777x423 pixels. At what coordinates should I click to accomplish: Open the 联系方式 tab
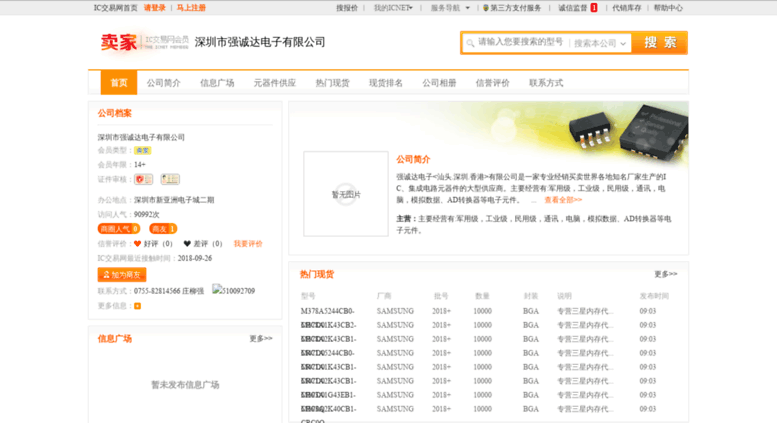546,83
